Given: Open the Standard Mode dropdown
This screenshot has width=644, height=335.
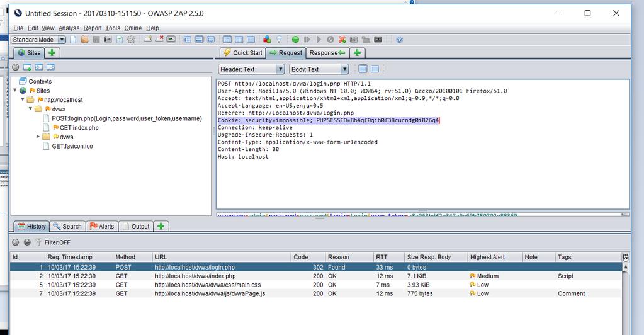Looking at the screenshot, I should coord(62,40).
